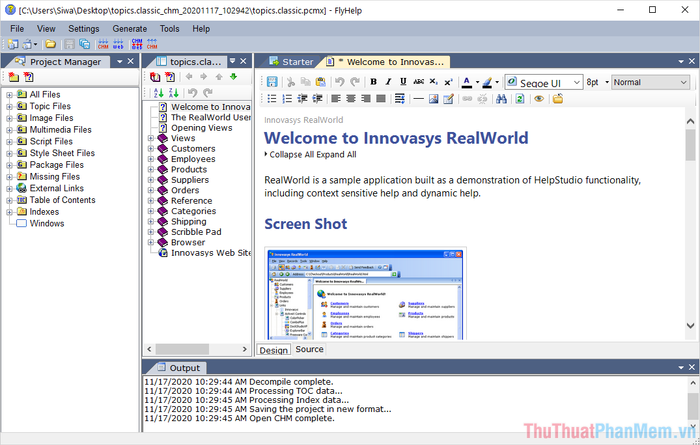Click the green move-down arrow icon
This screenshot has width=700, height=445.
[233, 77]
